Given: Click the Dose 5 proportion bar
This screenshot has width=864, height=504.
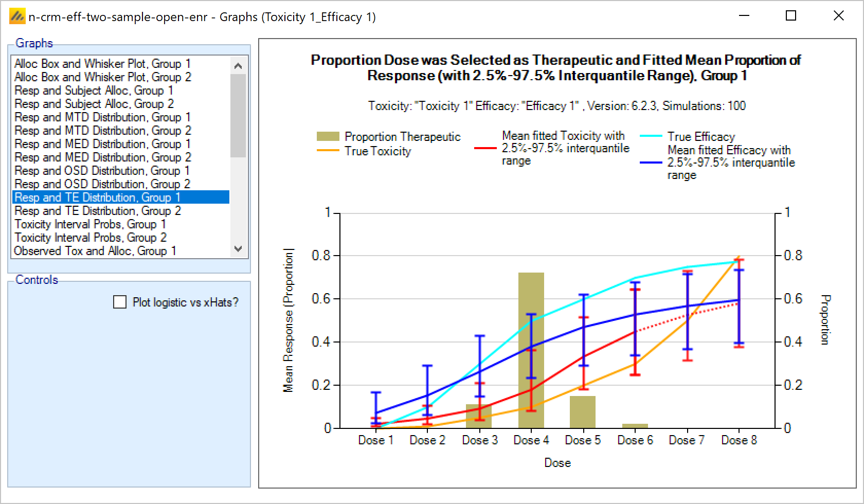Looking at the screenshot, I should pyautogui.click(x=582, y=412).
